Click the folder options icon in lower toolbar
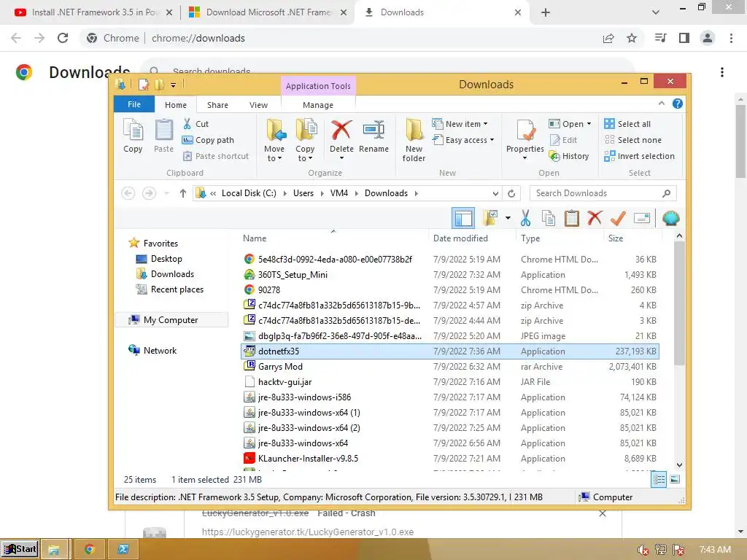 point(490,219)
